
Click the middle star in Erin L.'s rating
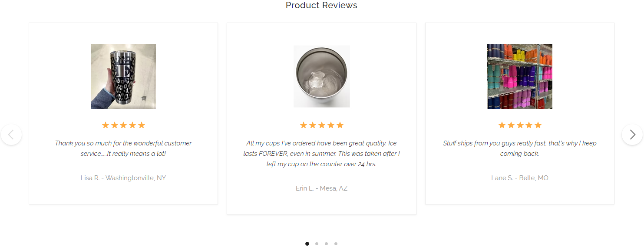coord(322,125)
